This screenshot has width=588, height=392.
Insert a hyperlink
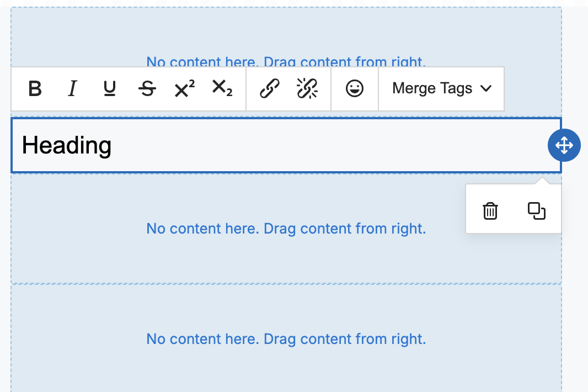tap(270, 89)
